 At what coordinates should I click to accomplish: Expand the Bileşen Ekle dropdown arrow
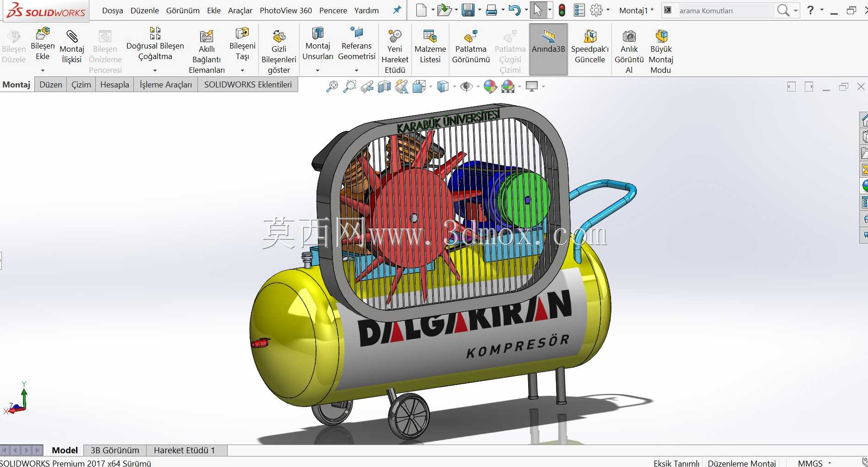[43, 71]
